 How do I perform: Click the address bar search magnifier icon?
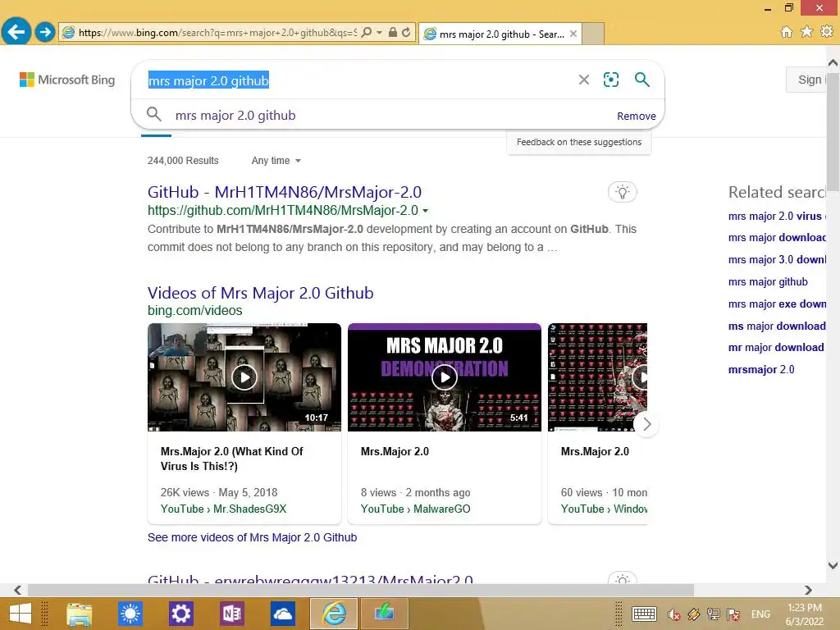(x=367, y=32)
